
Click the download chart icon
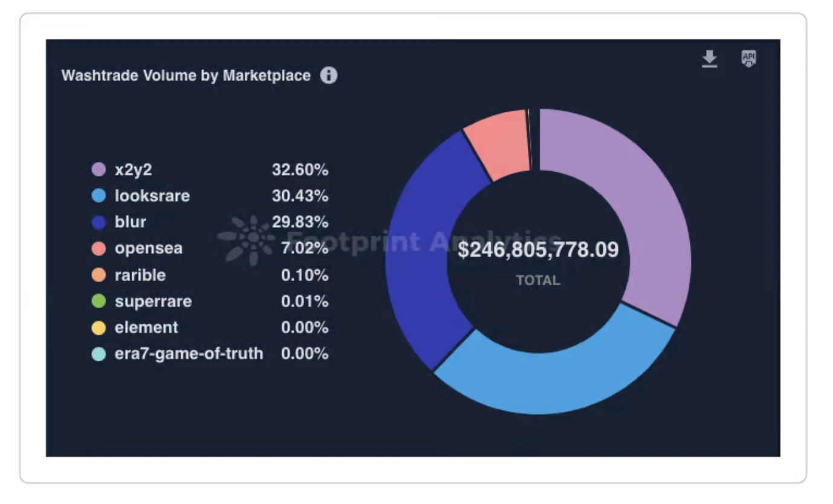tap(709, 59)
